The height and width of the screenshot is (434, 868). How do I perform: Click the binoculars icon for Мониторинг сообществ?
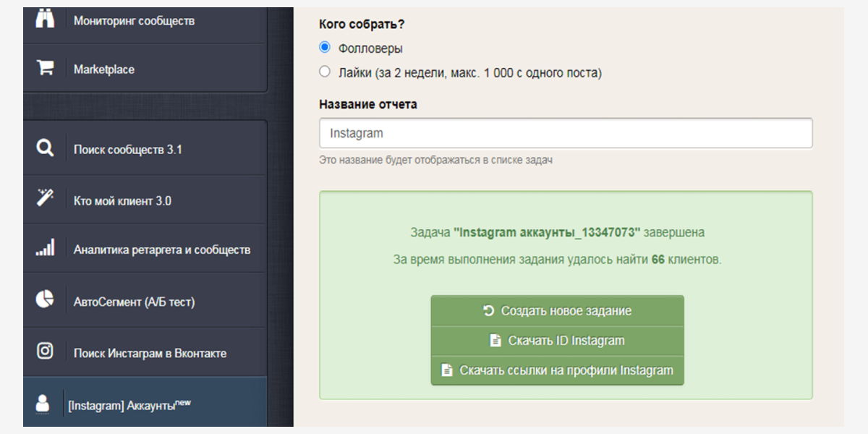45,20
